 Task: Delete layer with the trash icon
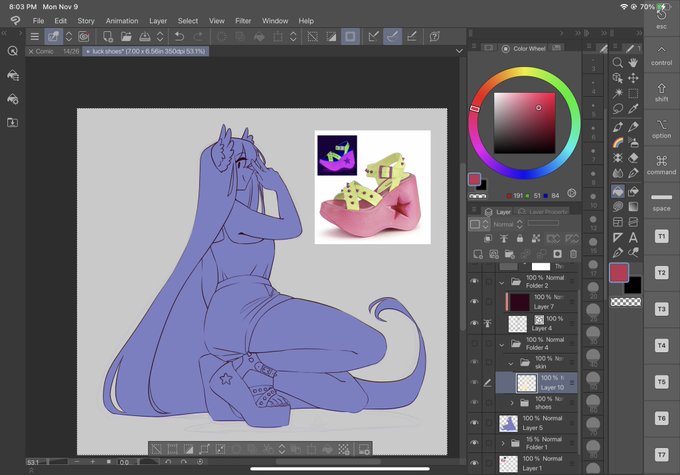pos(573,254)
